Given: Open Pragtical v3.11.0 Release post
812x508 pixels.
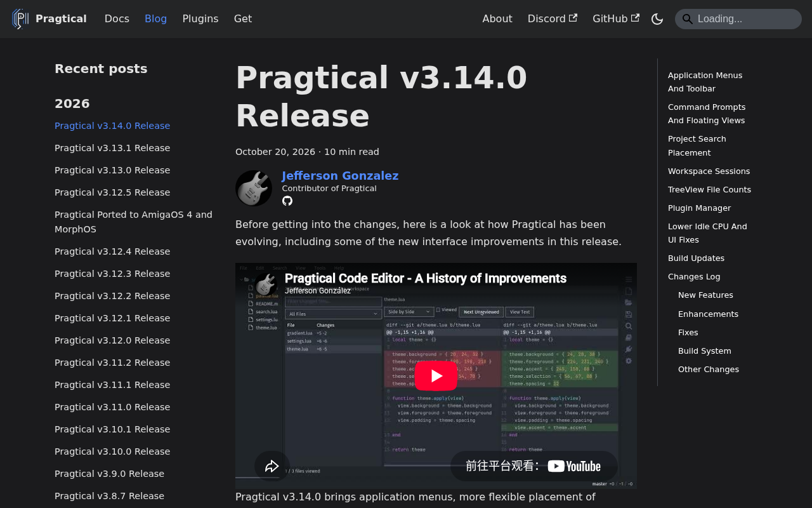Looking at the screenshot, I should [112, 407].
